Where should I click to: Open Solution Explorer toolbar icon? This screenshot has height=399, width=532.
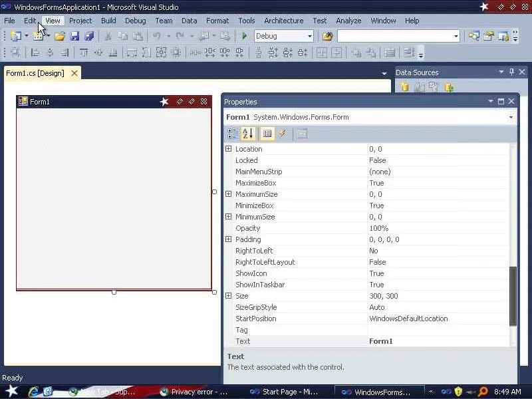click(473, 36)
